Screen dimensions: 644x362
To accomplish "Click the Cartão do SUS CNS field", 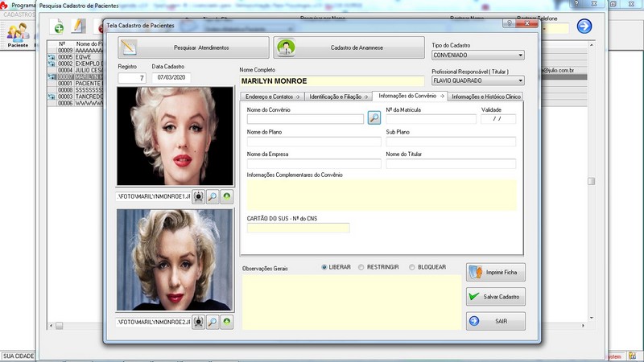I will [298, 228].
